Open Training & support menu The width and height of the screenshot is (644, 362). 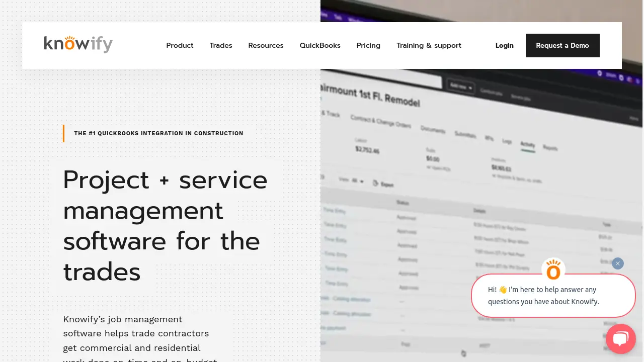point(429,45)
